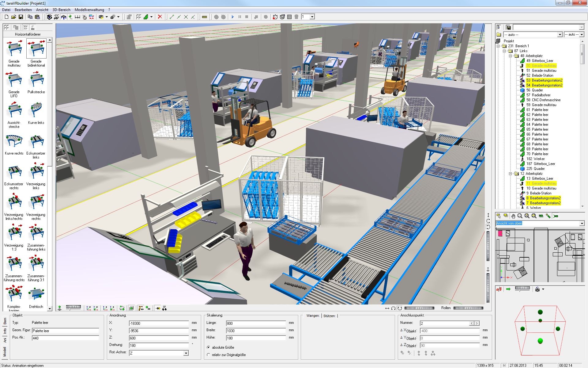588x368 pixels.
Task: Open the 3D-Bereich menu
Action: [x=61, y=10]
